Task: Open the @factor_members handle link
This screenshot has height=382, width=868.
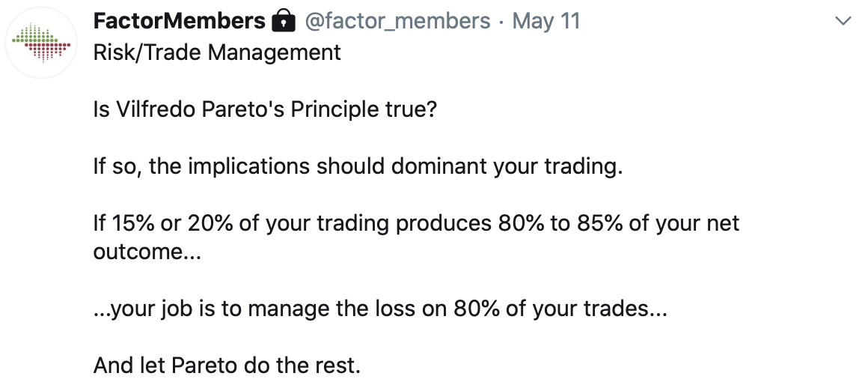Action: point(397,22)
